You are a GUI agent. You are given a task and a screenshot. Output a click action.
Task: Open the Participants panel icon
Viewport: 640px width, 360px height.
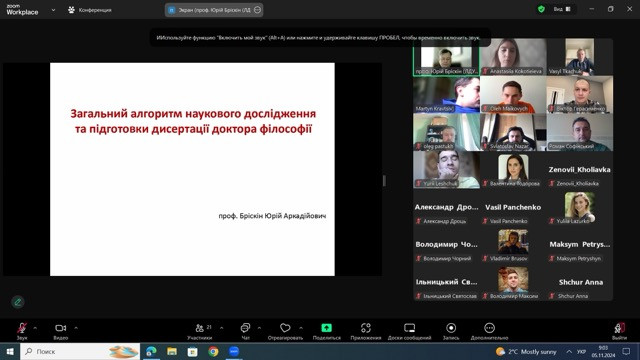coord(200,328)
